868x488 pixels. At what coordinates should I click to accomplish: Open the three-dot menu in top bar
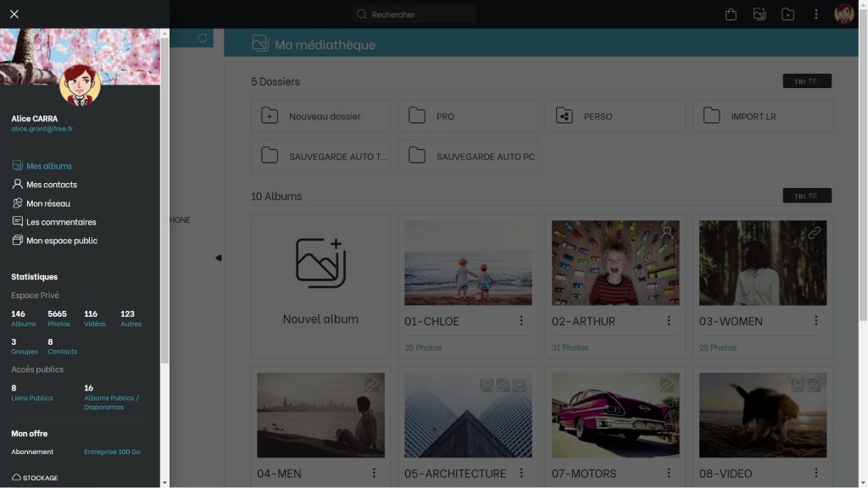point(816,14)
